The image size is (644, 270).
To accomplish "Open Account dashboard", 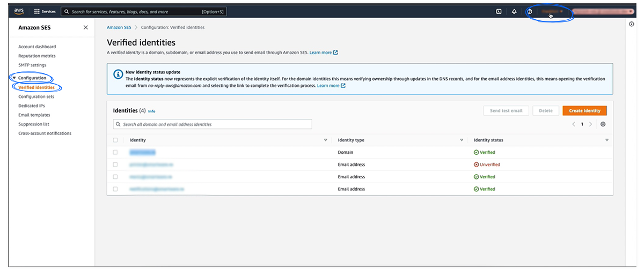I will pos(37,47).
